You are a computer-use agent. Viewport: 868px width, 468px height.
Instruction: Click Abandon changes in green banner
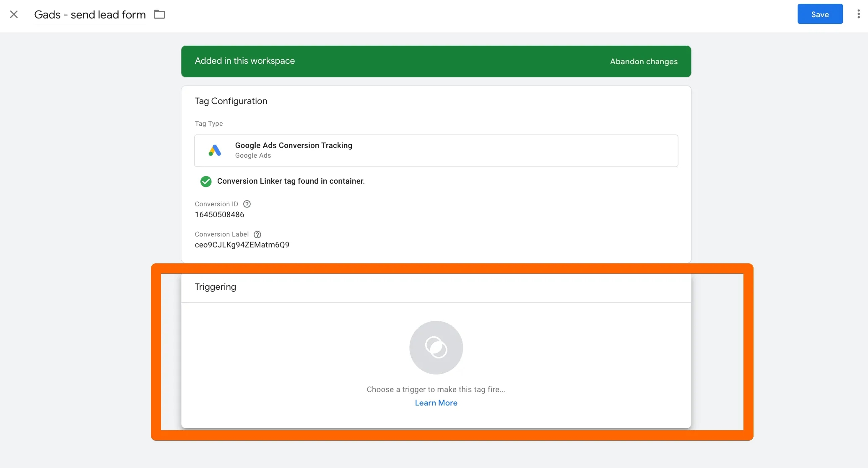[x=644, y=62]
